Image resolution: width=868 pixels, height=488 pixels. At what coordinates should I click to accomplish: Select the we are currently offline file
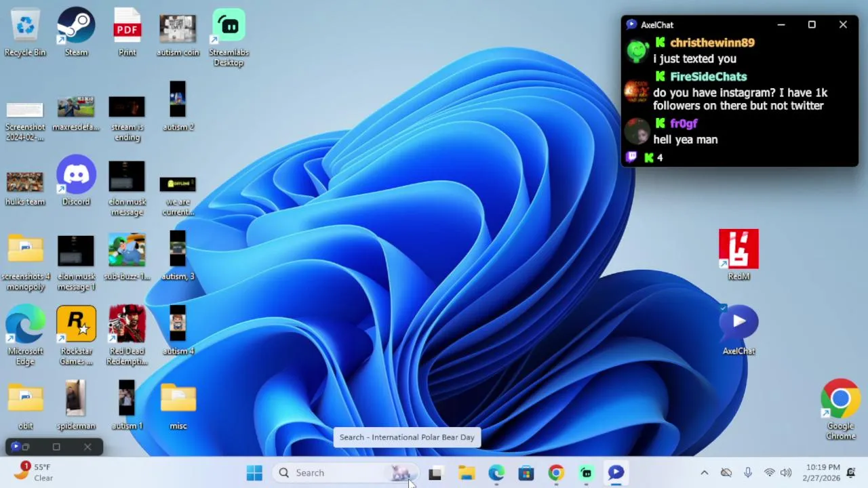(x=178, y=197)
